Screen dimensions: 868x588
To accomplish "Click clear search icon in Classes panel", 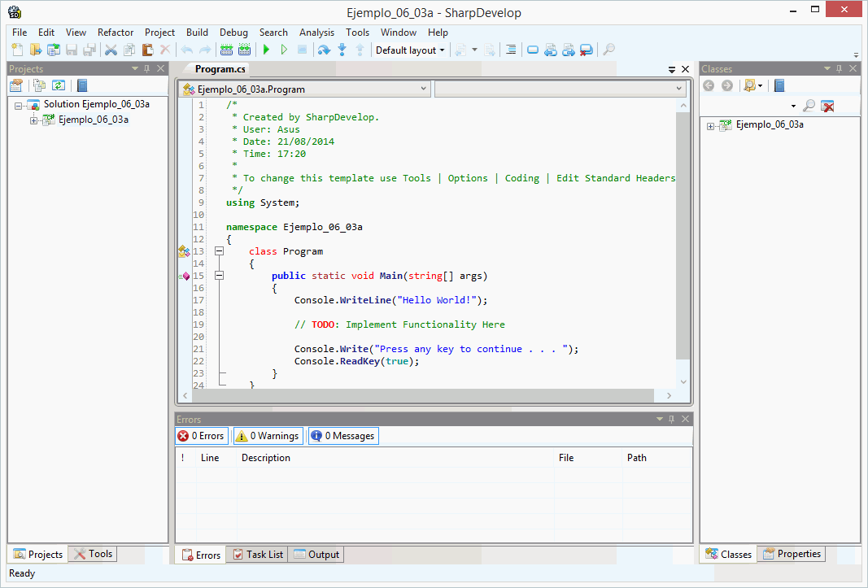I will [827, 106].
